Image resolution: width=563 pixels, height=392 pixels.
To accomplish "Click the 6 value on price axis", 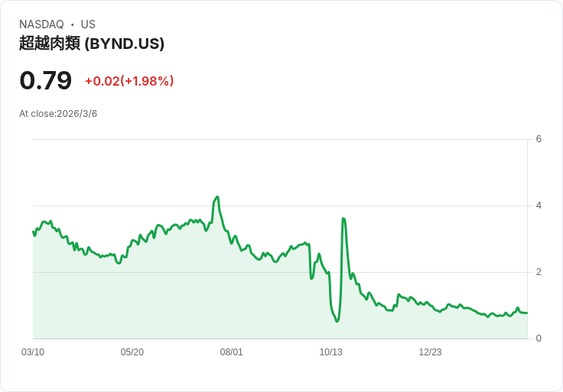I will point(539,139).
